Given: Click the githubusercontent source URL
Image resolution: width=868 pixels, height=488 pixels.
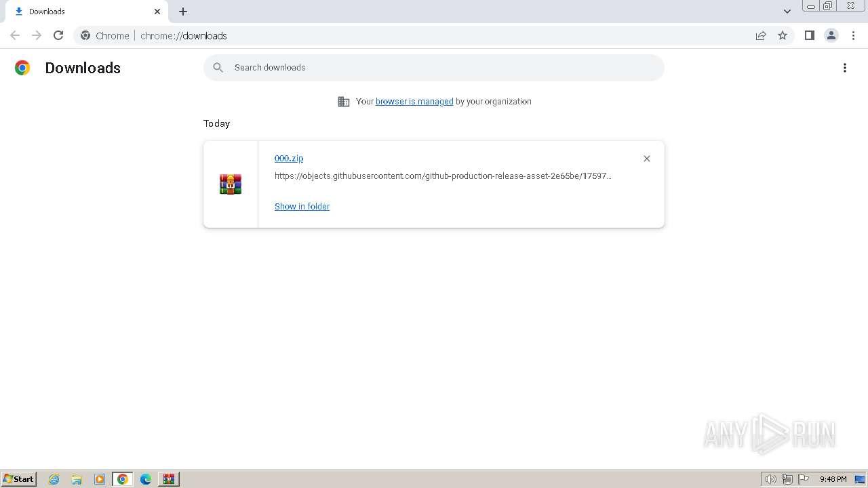Looking at the screenshot, I should click(x=443, y=176).
